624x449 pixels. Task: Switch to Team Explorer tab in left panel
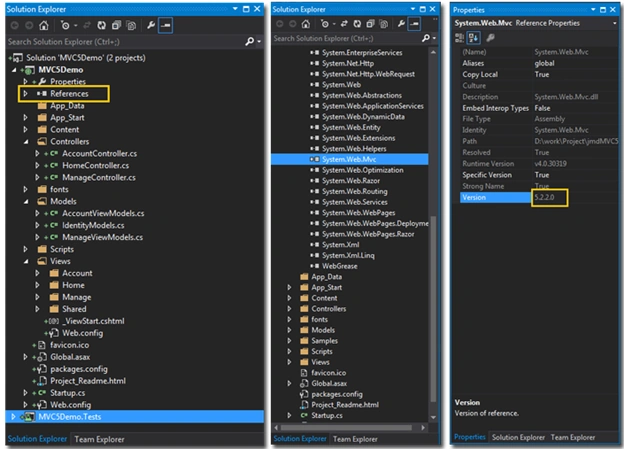[99, 439]
